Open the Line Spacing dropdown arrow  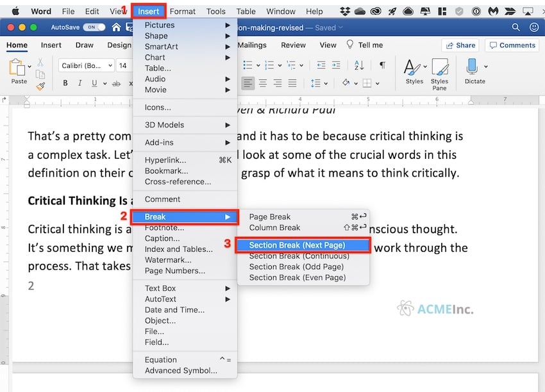[x=326, y=83]
